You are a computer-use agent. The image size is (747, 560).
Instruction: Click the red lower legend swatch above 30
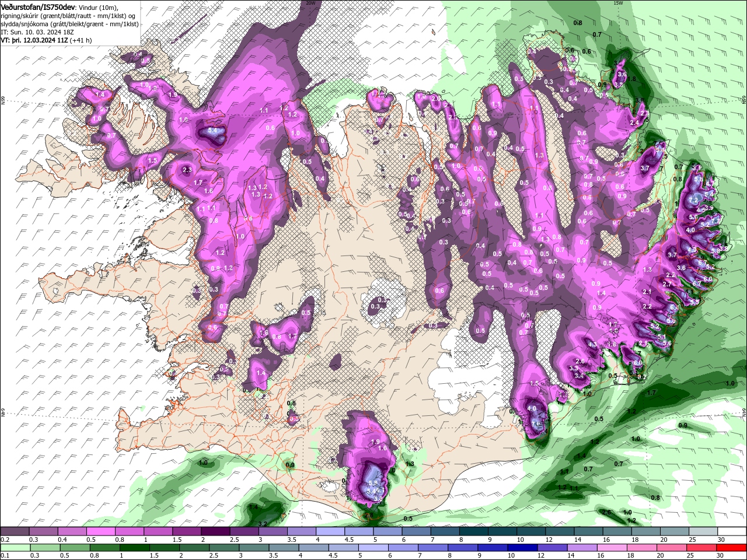[x=732, y=547]
